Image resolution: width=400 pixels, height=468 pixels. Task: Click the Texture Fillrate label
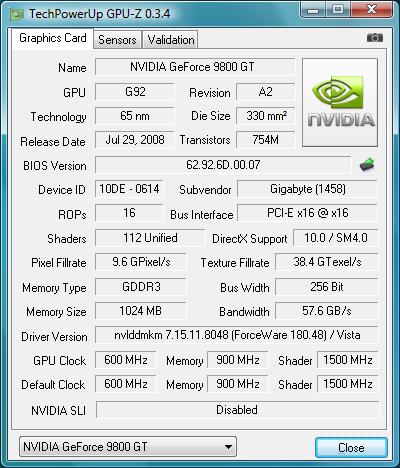pyautogui.click(x=235, y=263)
